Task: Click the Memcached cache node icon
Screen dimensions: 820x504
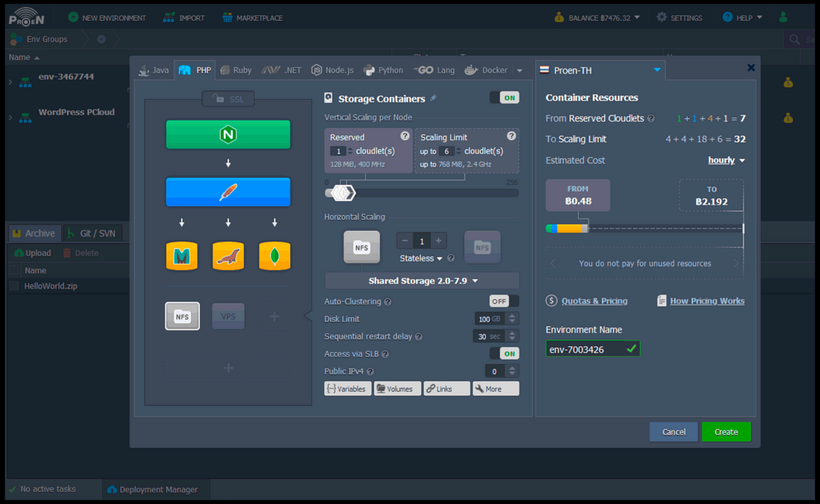Action: (x=182, y=256)
